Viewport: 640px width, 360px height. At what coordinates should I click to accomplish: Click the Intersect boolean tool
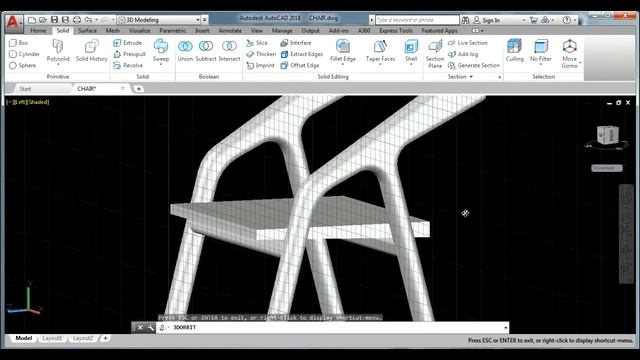229,51
